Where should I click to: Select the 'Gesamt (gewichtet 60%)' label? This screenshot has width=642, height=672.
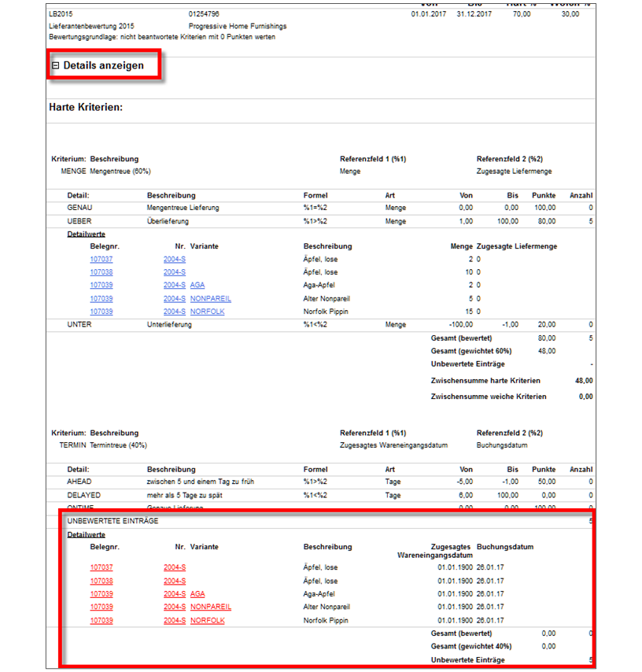point(471,351)
